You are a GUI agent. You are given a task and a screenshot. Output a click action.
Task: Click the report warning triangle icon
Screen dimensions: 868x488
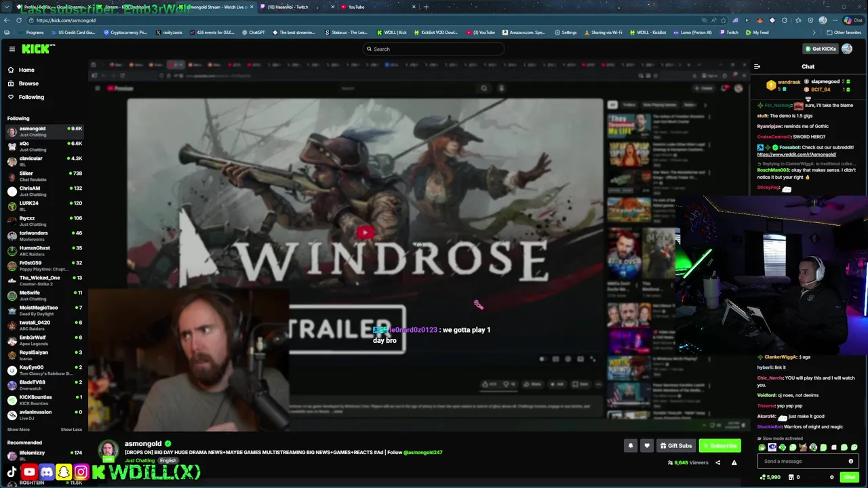coord(734,462)
